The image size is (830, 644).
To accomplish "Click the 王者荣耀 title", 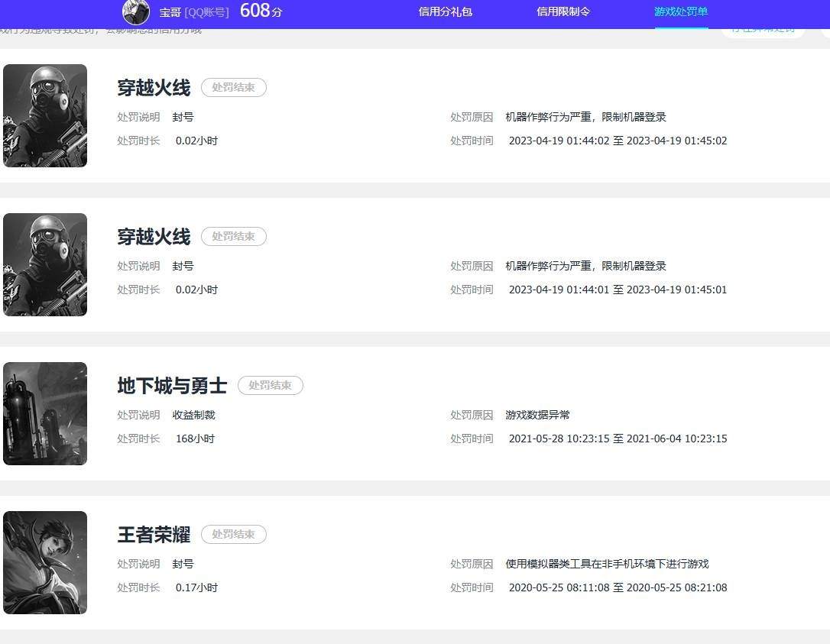I will 154,535.
